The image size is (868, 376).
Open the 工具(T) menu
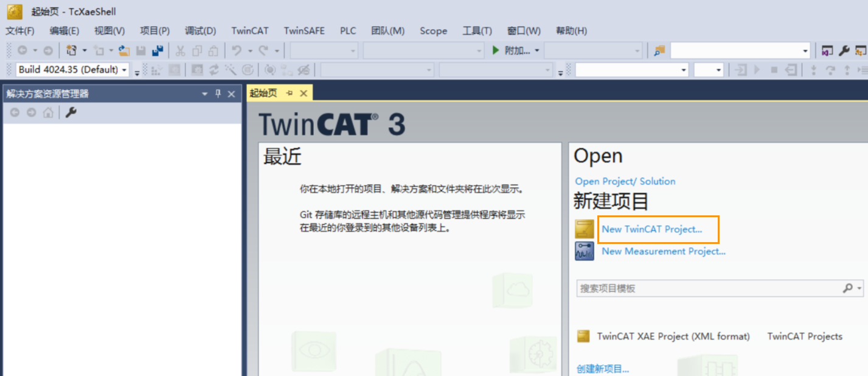click(x=477, y=30)
